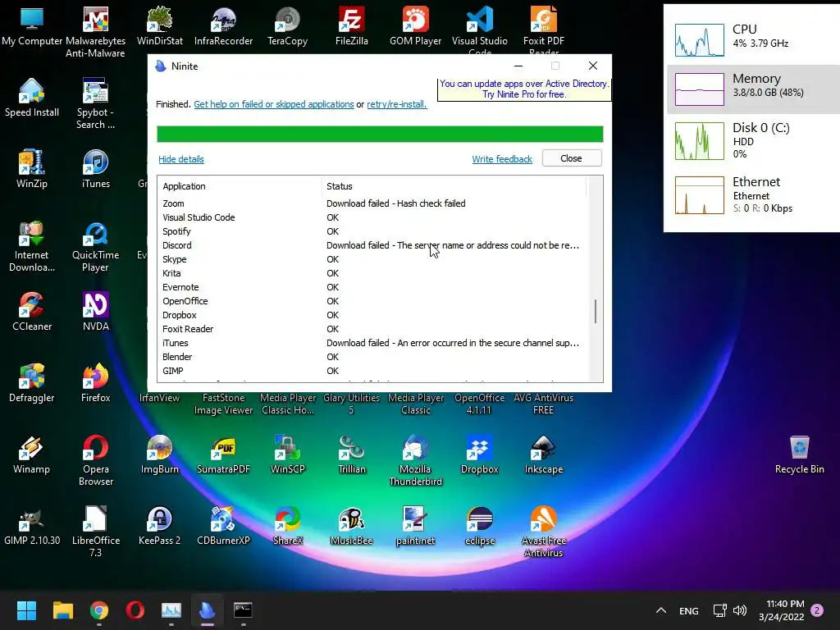840x630 pixels.
Task: Select the GIMP 2.10.30 desktop icon
Action: (x=32, y=526)
